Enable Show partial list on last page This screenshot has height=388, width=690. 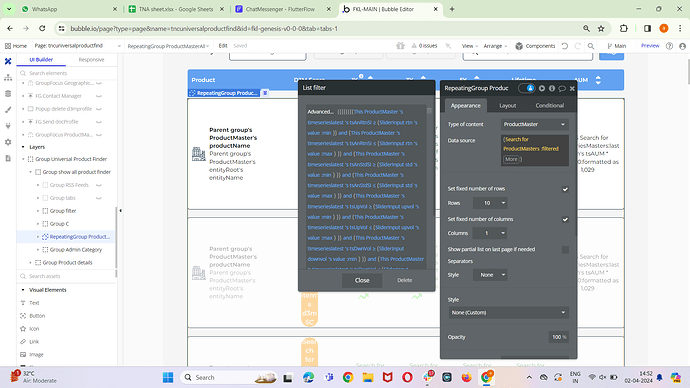(565, 249)
